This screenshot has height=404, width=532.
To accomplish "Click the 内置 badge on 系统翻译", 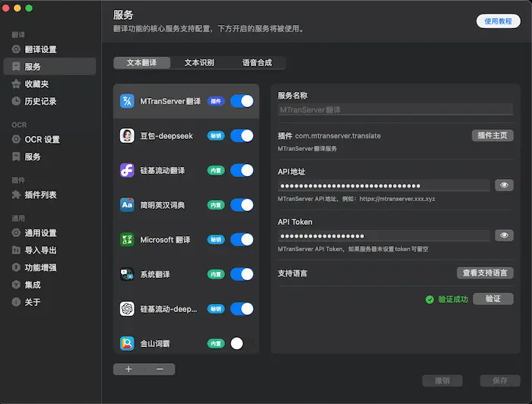I will coord(216,274).
